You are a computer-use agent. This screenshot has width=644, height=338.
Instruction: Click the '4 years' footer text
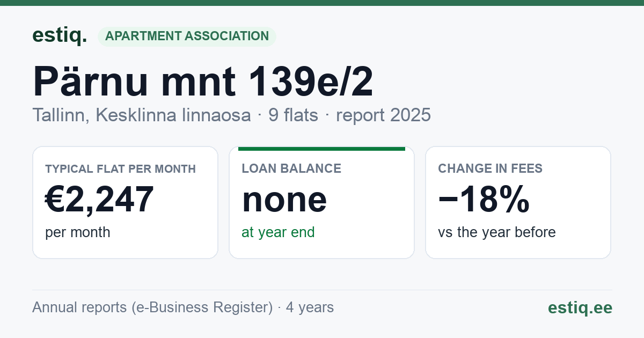pyautogui.click(x=310, y=307)
